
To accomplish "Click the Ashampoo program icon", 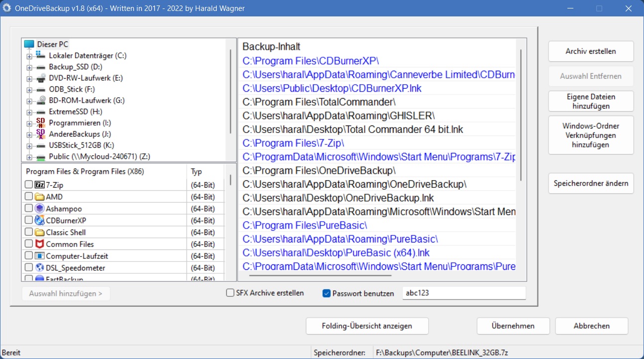I will click(x=39, y=209).
